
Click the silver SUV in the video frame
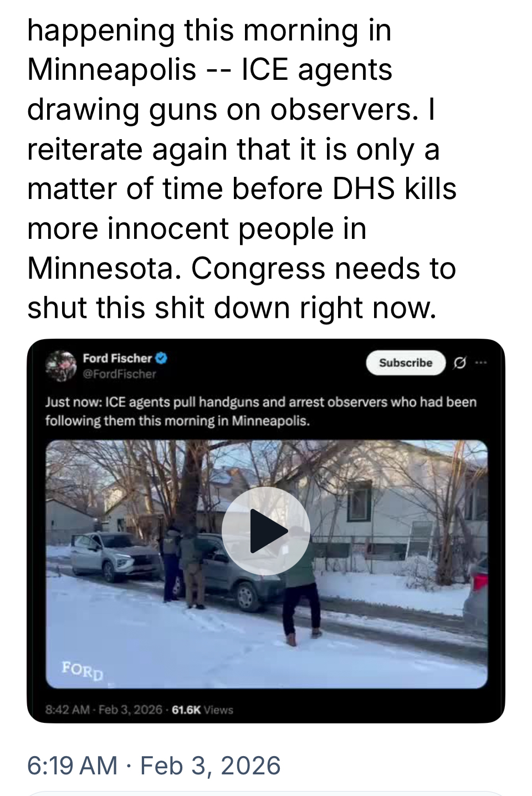pyautogui.click(x=106, y=556)
